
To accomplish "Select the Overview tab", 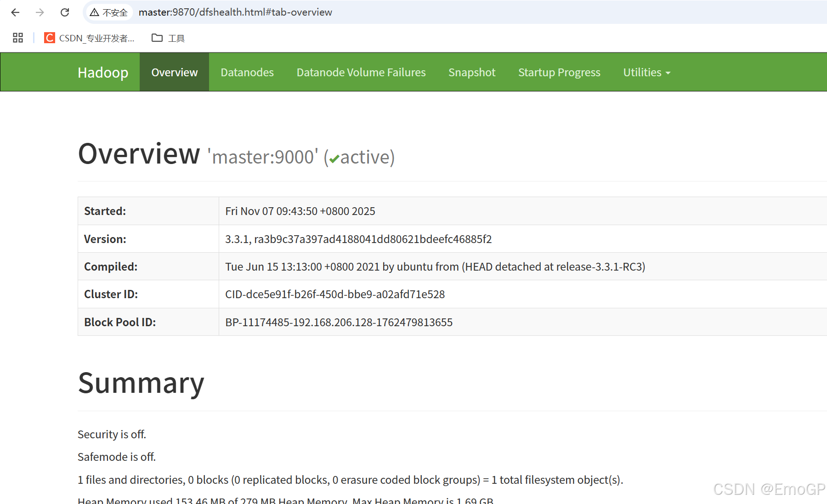I will pyautogui.click(x=175, y=72).
